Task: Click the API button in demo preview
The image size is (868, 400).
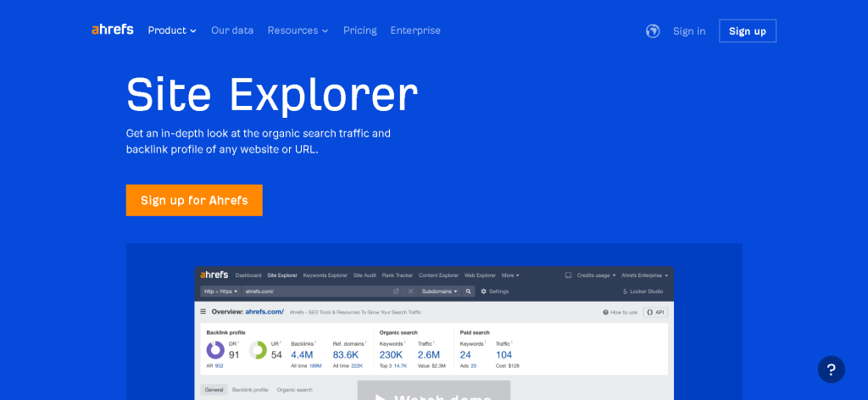Action: point(655,313)
